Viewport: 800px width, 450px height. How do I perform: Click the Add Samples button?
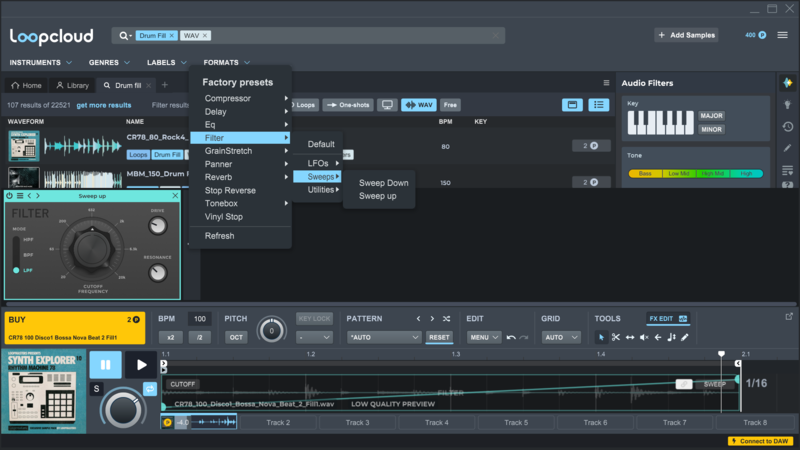point(687,35)
